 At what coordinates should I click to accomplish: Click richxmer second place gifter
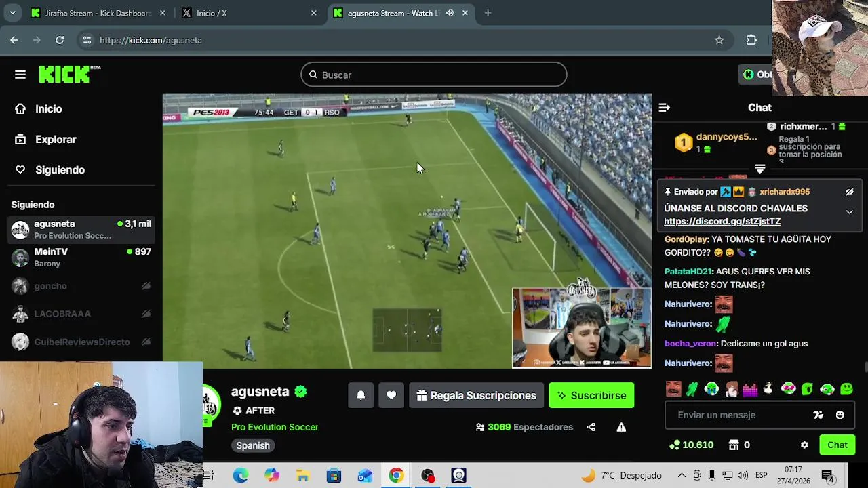coord(807,127)
